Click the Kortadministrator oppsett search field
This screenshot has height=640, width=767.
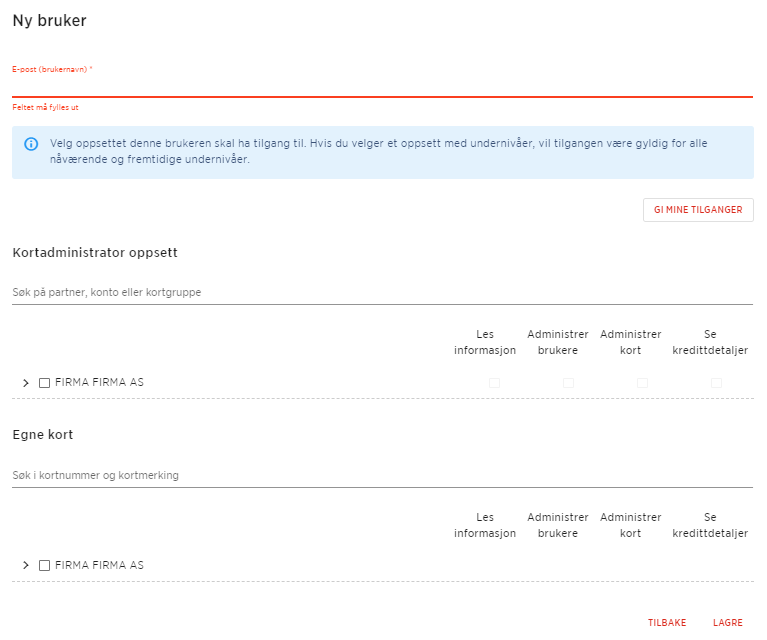pyautogui.click(x=381, y=292)
